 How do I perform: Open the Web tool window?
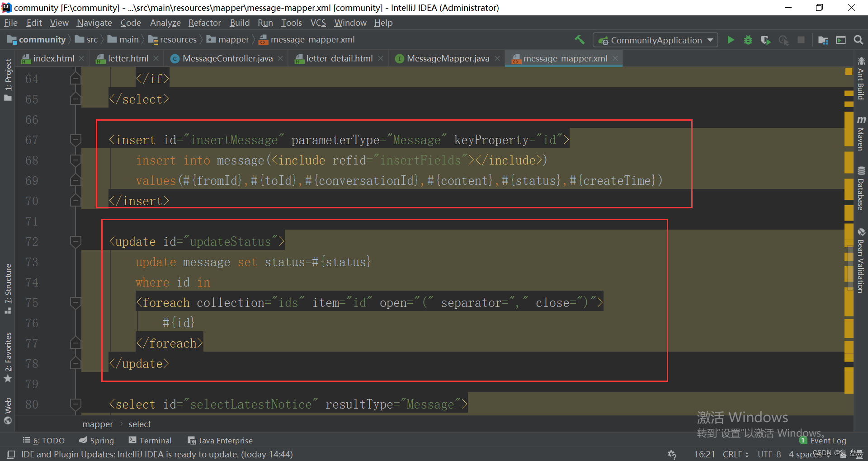(x=8, y=411)
